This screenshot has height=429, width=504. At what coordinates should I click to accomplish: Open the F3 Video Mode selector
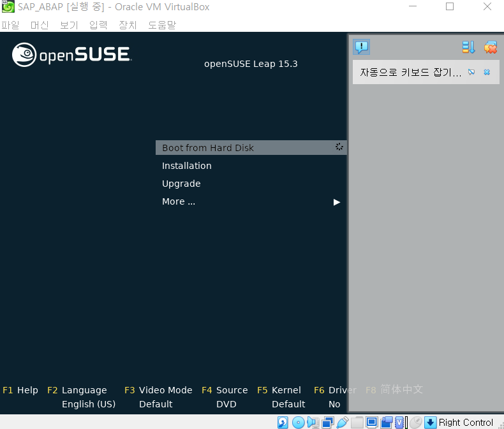pyautogui.click(x=158, y=390)
